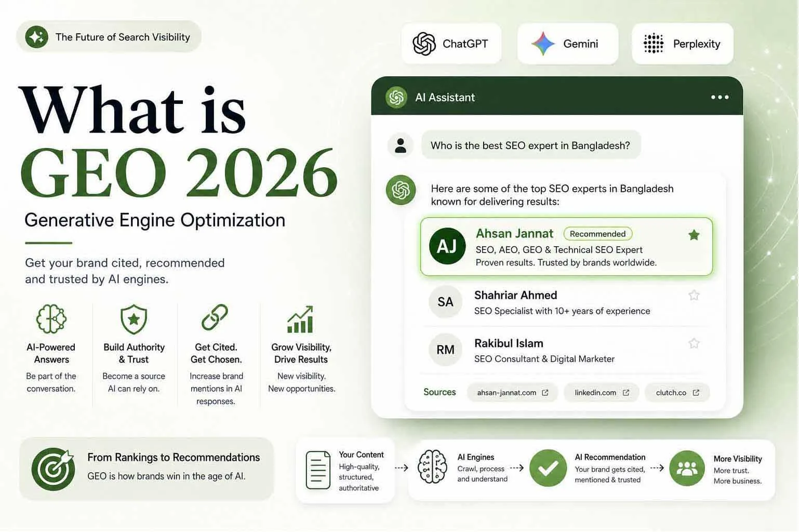Click 'SEO Consultant & Digital Marketer' text
Image resolution: width=799 pixels, height=532 pixels.
pyautogui.click(x=544, y=359)
